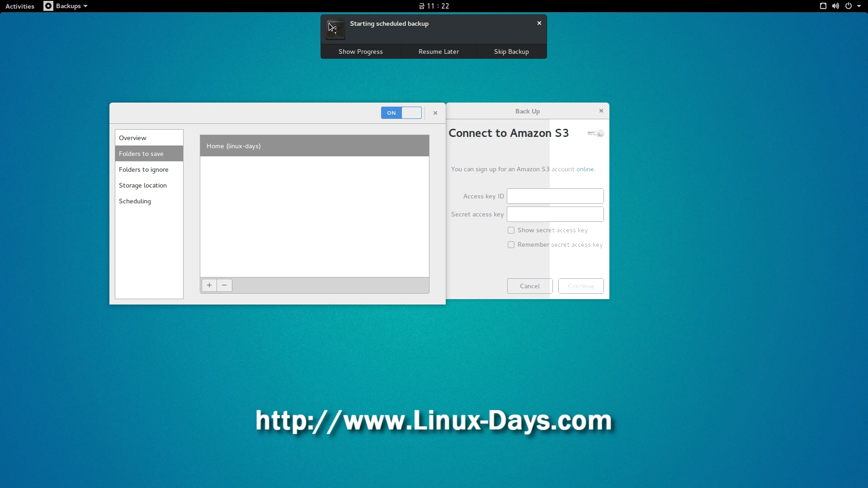Viewport: 868px width, 488px height.
Task: Open Folders to ignore section
Action: click(149, 169)
